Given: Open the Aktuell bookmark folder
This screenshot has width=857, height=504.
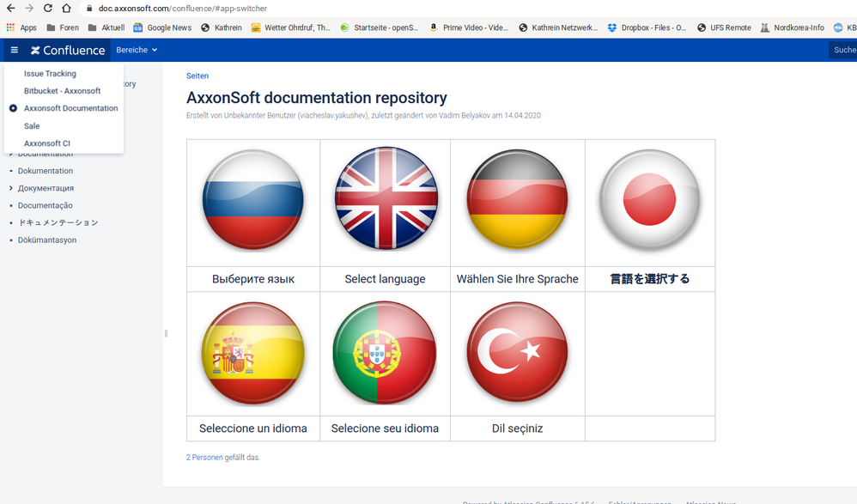Looking at the screenshot, I should [106, 27].
